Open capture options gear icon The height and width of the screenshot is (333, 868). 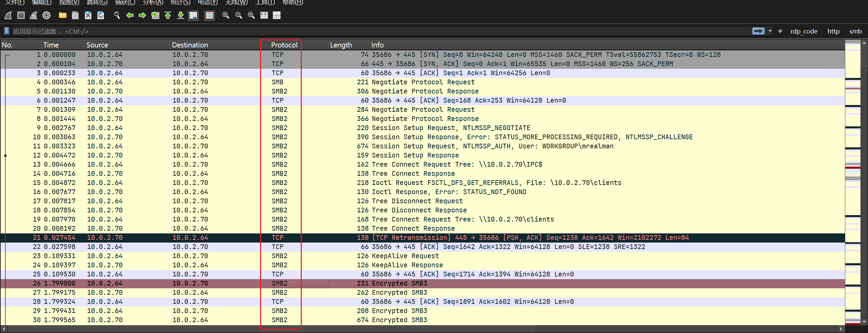point(46,15)
